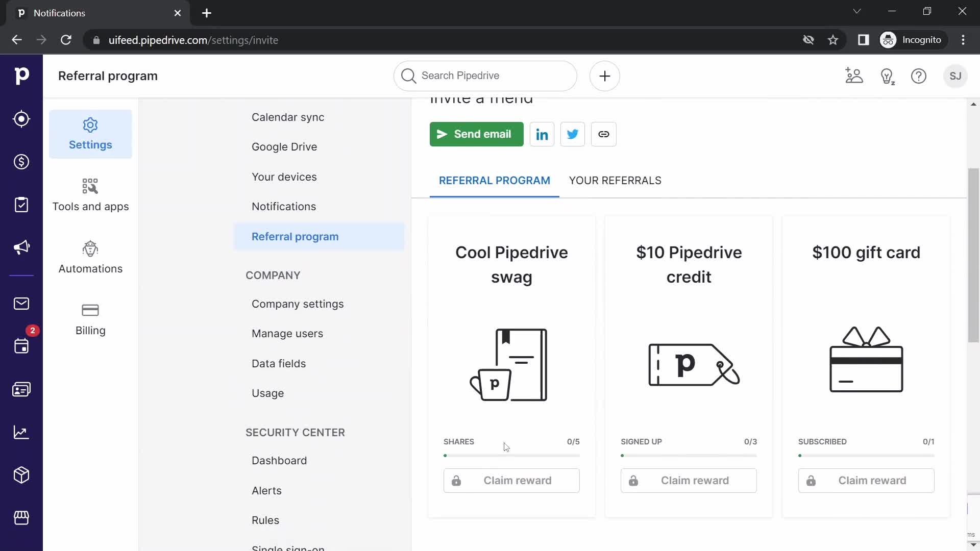This screenshot has height=551, width=980.
Task: Click the Pipedrive logo icon
Action: click(x=21, y=76)
